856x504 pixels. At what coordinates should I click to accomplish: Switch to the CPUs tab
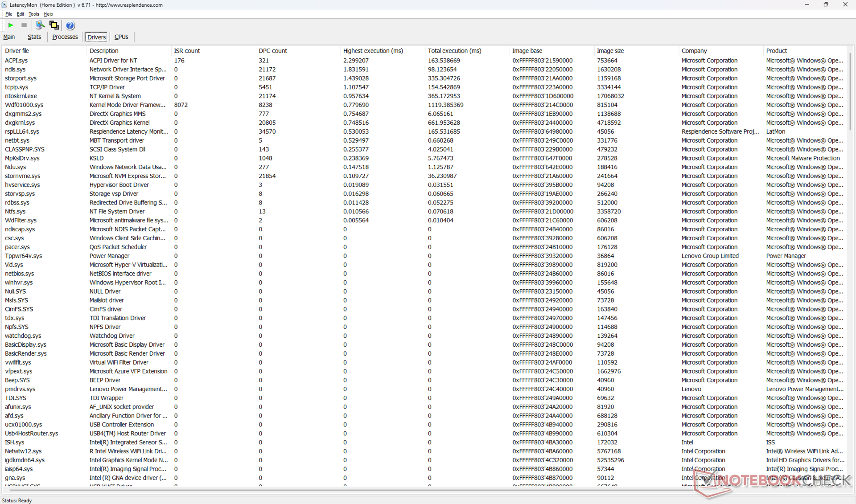pos(121,37)
